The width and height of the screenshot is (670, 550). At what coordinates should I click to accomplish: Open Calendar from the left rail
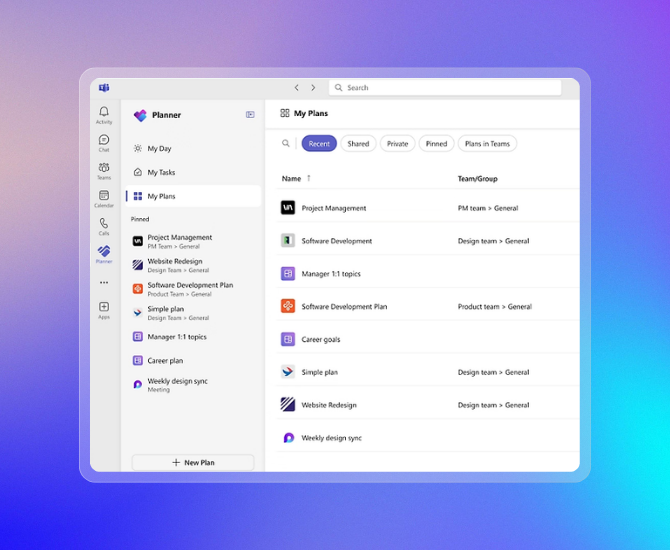104,198
